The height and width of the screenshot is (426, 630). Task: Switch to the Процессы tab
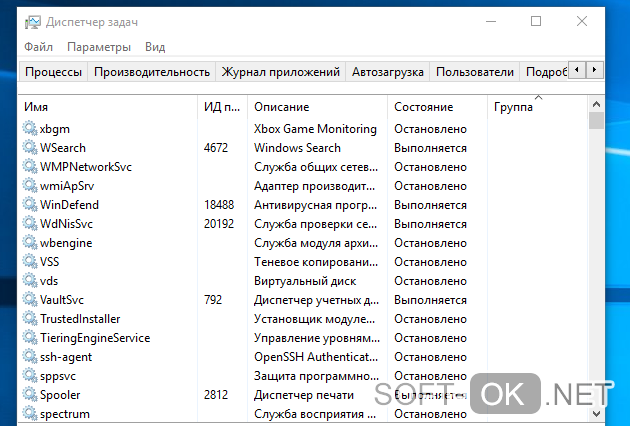[x=53, y=72]
